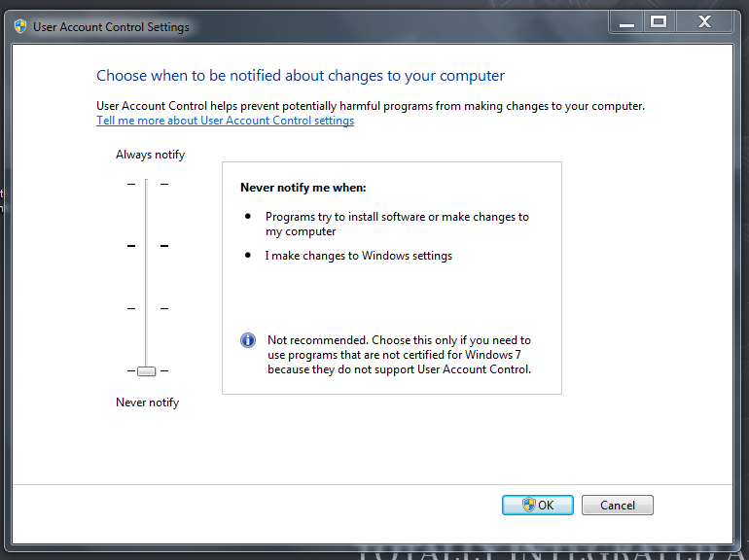Open 'Tell me more about User Account Control settings' link

point(225,121)
